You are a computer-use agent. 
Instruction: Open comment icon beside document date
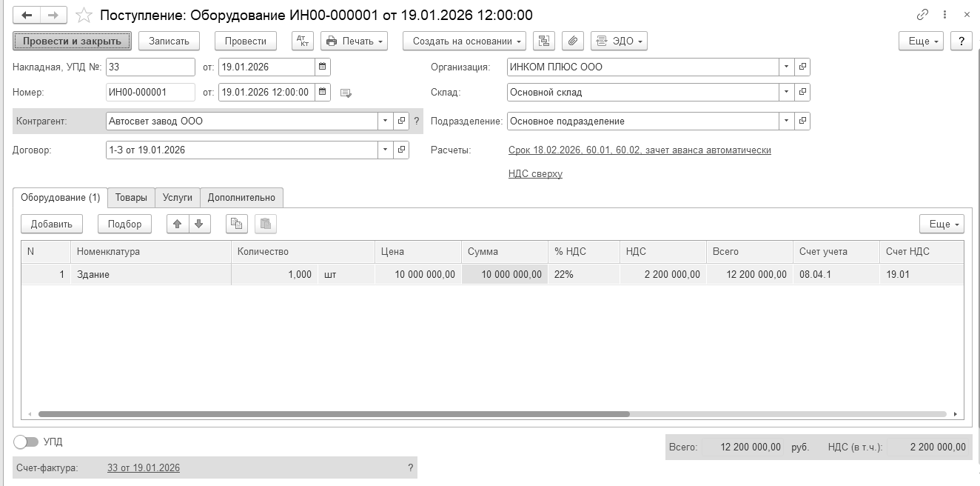[x=346, y=93]
